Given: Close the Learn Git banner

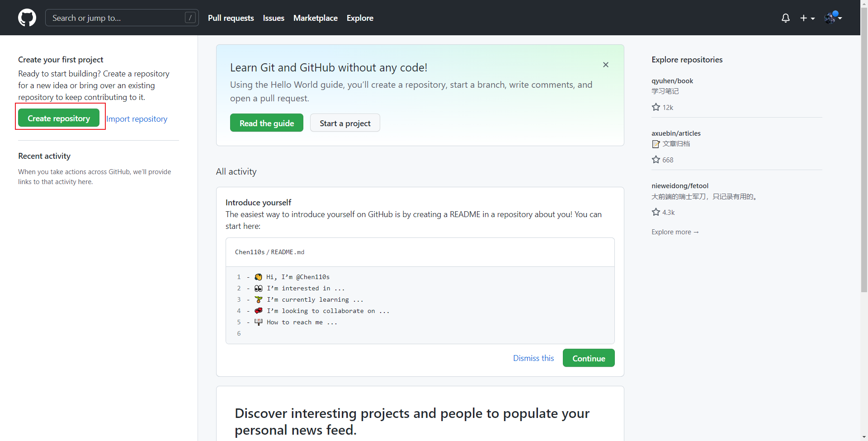Looking at the screenshot, I should 606,65.
